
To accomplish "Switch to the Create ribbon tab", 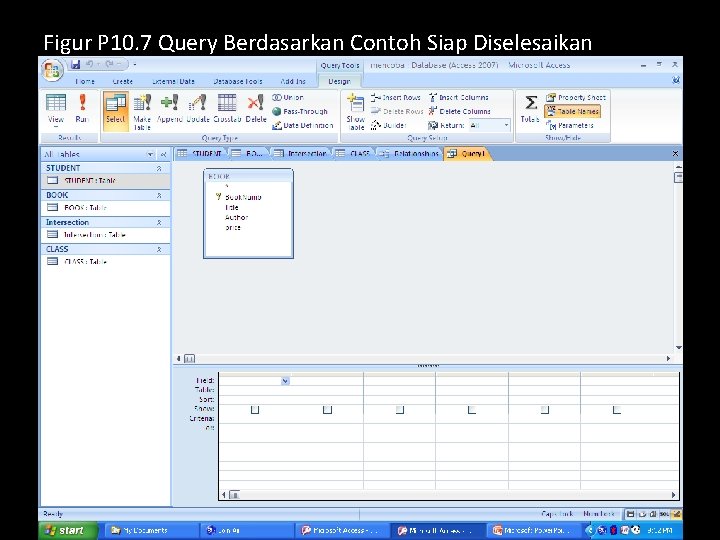I will [123, 81].
